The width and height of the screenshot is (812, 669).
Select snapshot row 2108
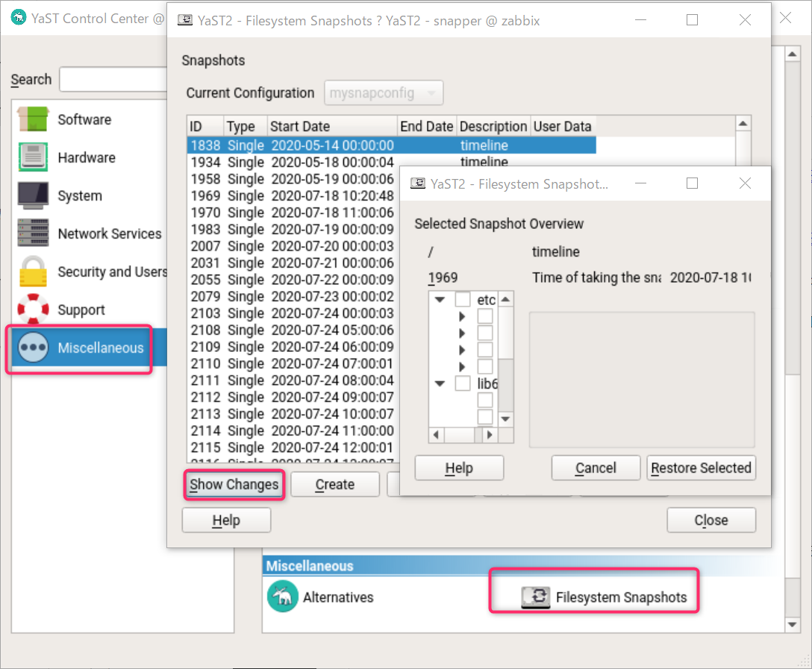(x=292, y=330)
